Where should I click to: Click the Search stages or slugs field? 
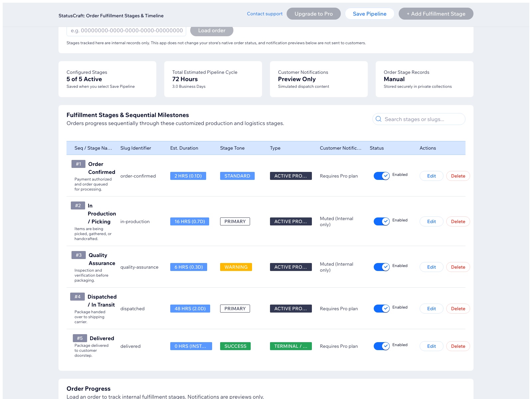coord(419,119)
